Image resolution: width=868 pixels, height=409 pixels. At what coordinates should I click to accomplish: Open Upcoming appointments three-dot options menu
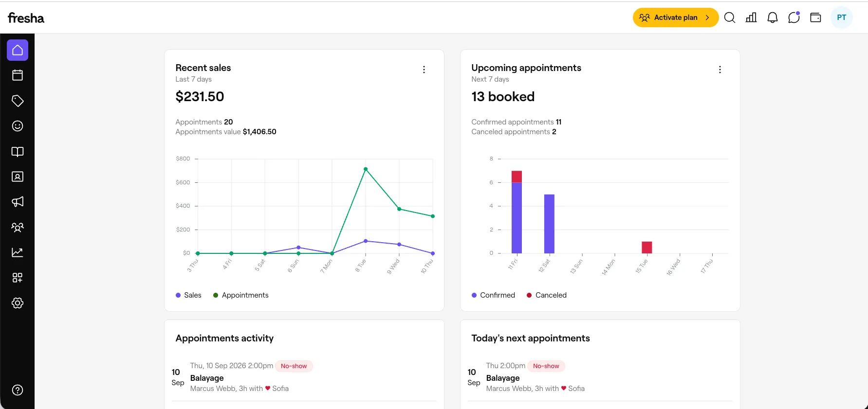720,70
